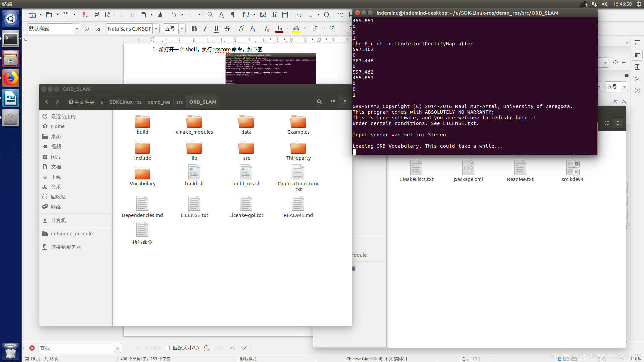644x362 pixels.
Task: Switch file manager to list view
Action: pos(333,102)
